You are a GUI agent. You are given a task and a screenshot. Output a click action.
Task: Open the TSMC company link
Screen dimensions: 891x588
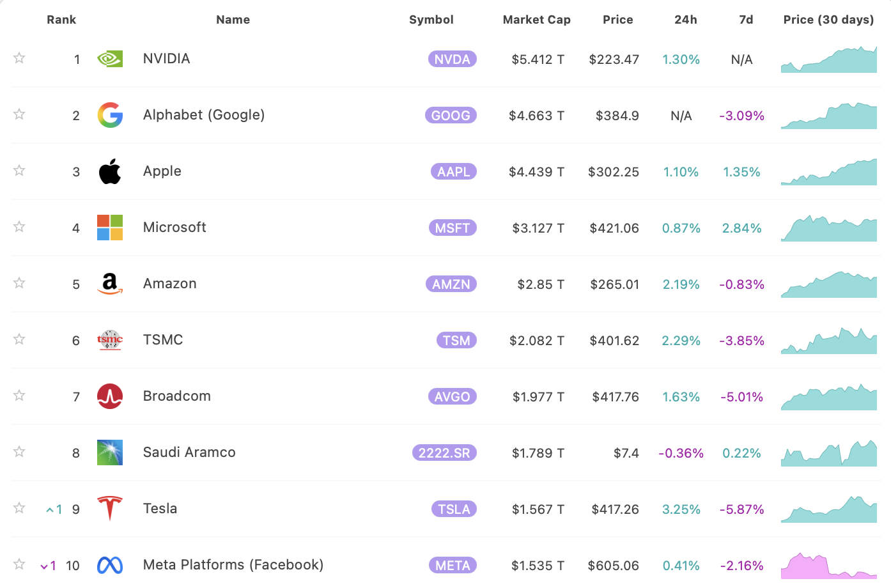click(163, 340)
